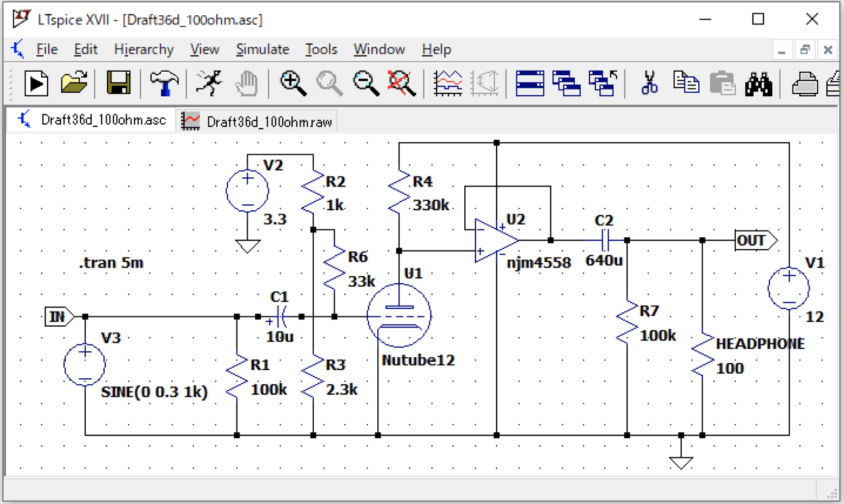Run the simulation with the running man icon
Image resolution: width=844 pixels, height=504 pixels.
pos(209,83)
